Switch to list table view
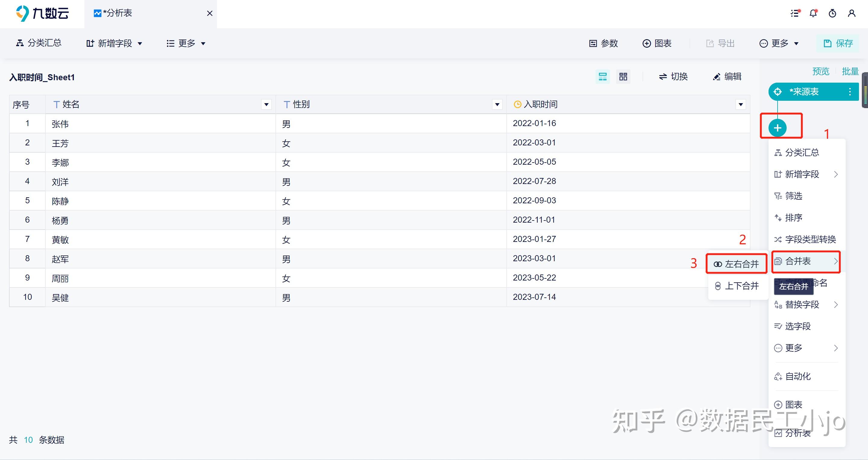 [602, 77]
